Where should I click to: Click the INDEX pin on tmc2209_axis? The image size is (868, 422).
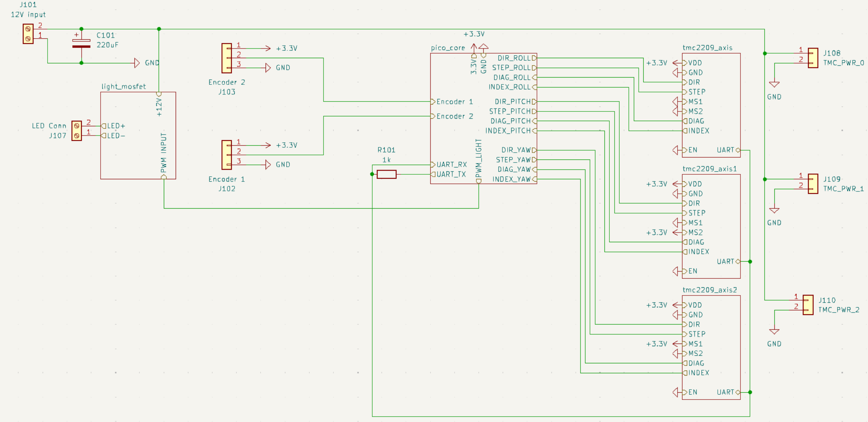pos(696,131)
